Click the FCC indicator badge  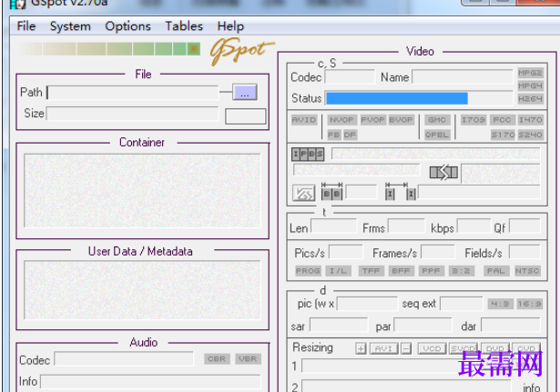pyautogui.click(x=502, y=120)
